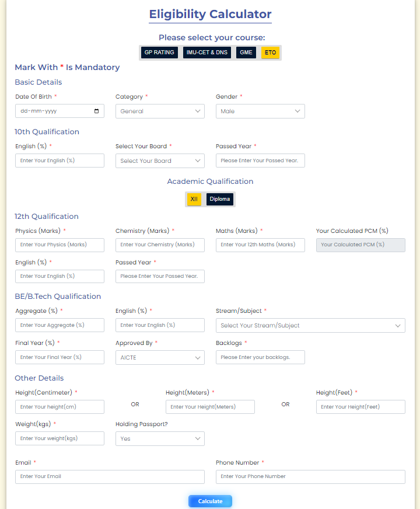
Task: Click the 10th Passed Year field
Action: (260, 161)
